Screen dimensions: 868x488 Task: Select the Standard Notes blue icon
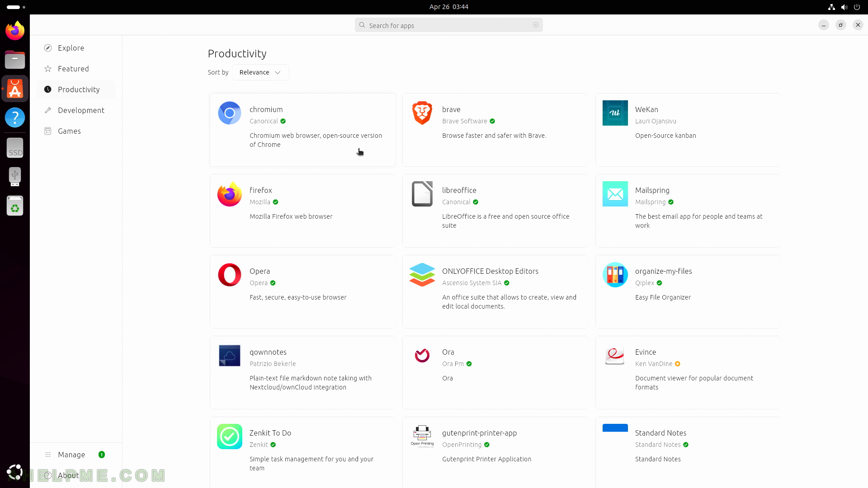click(x=615, y=428)
